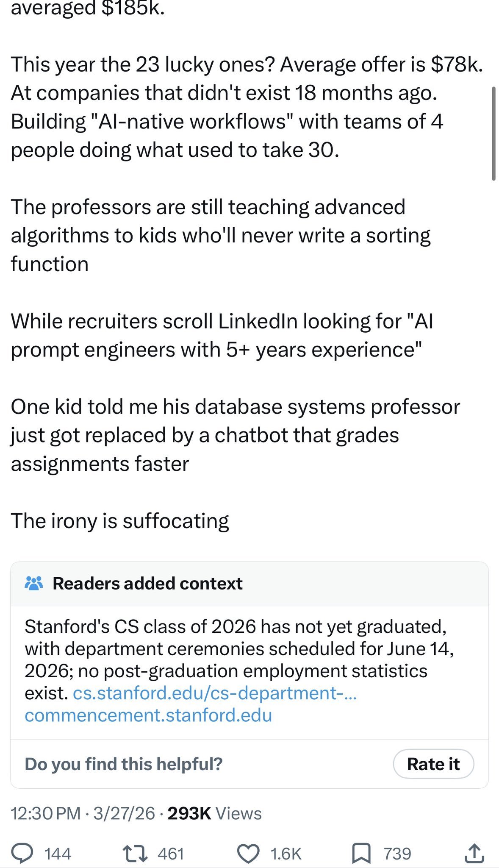Tap the repost arrows icon
The width and height of the screenshot is (499, 868).
pyautogui.click(x=135, y=853)
